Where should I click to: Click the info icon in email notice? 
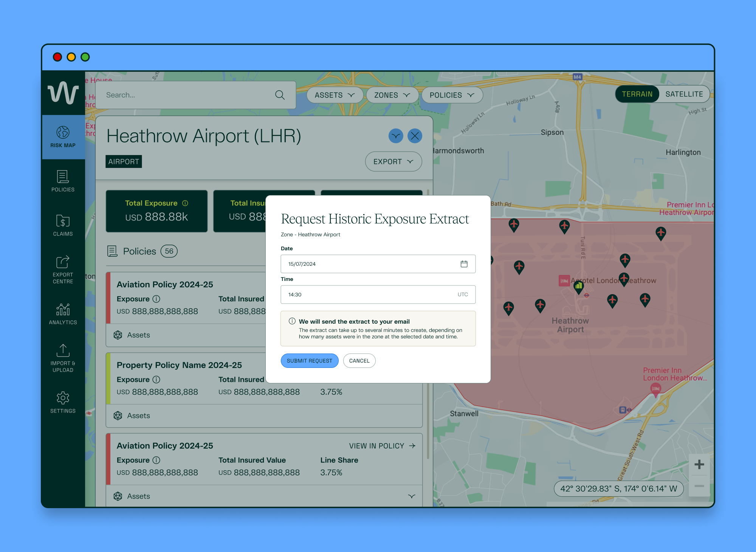tap(292, 321)
